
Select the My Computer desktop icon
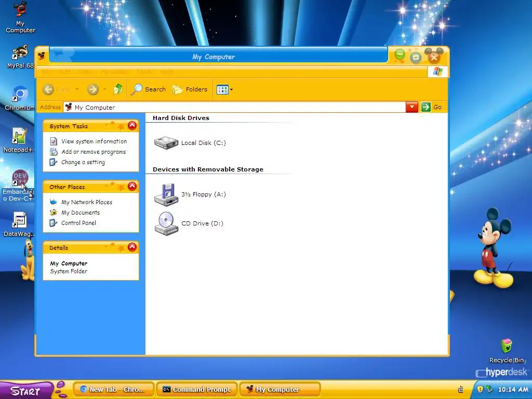20,17
